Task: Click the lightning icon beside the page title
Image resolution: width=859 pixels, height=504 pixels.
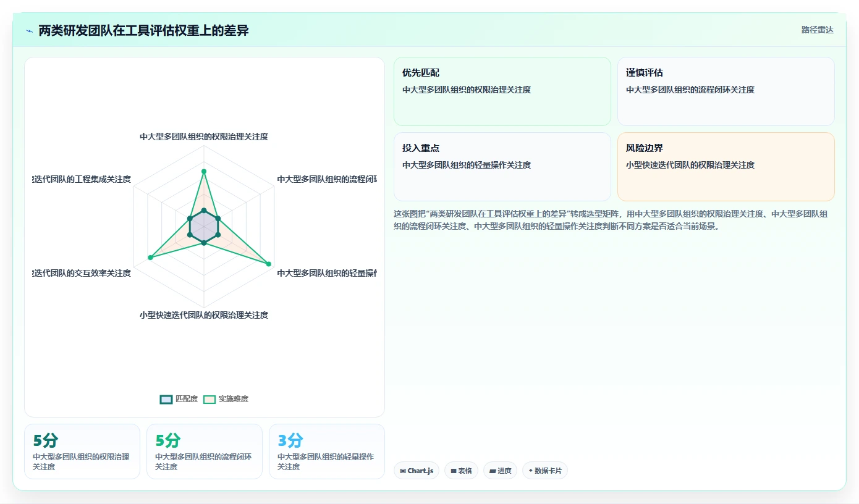Action: click(x=29, y=31)
